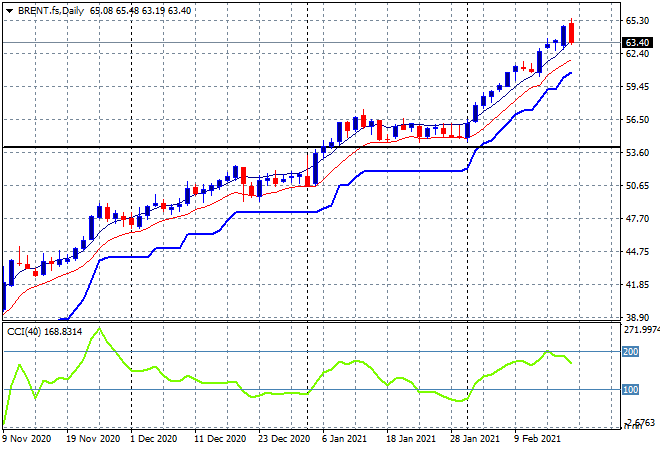Select the 19 Nov 2020 date label
The height and width of the screenshot is (450, 660).
click(x=93, y=439)
